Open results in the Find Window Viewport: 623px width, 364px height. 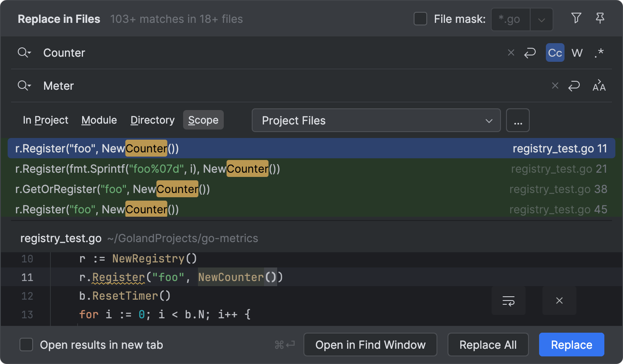coord(370,345)
